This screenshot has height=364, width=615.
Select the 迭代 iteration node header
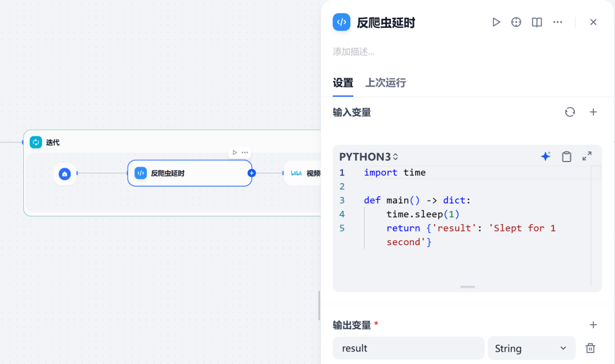(x=173, y=142)
